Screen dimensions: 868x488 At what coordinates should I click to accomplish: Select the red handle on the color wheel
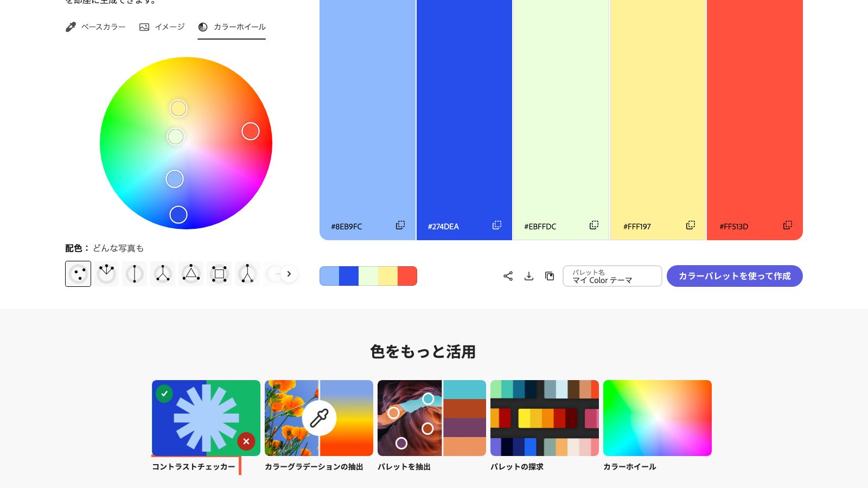[x=251, y=131]
